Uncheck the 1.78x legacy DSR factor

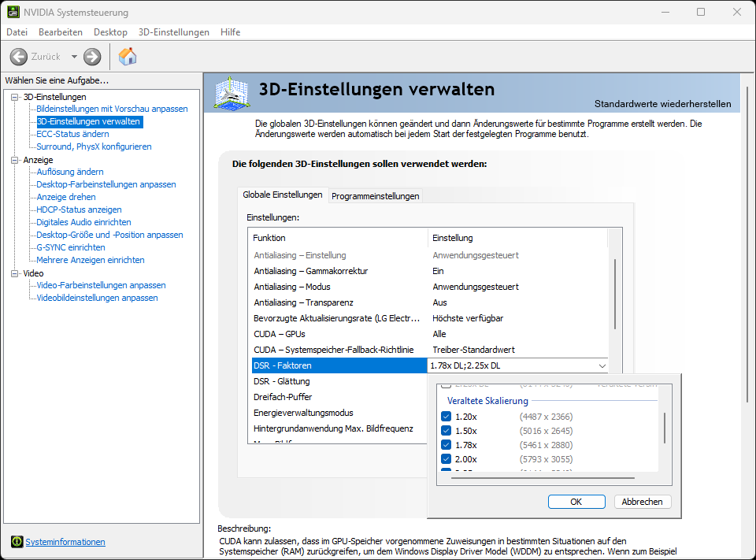click(446, 445)
